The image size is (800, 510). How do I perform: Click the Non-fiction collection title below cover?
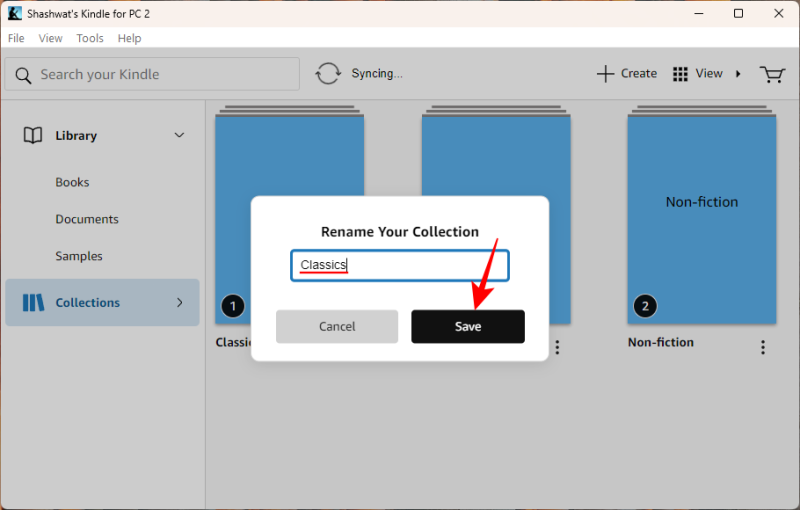pos(661,342)
